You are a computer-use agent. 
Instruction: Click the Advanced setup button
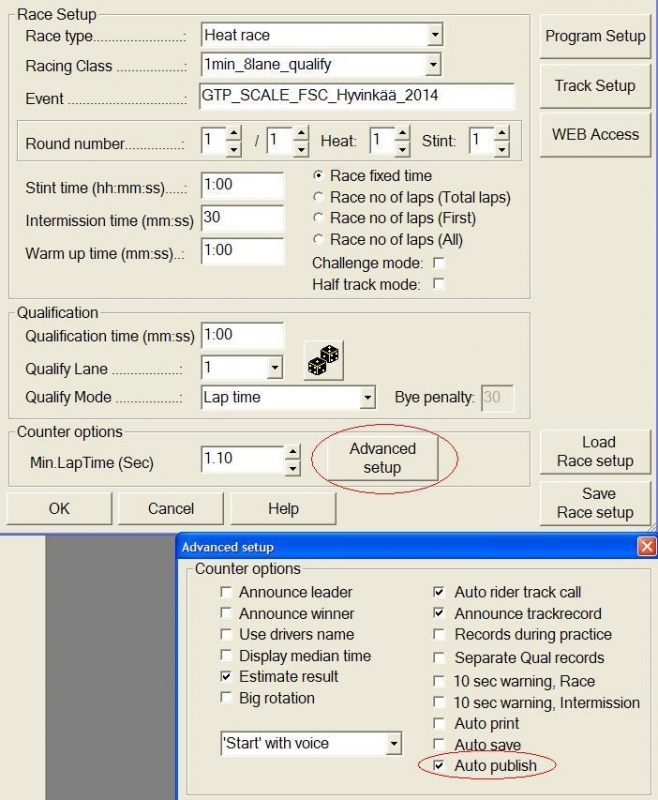(x=383, y=458)
